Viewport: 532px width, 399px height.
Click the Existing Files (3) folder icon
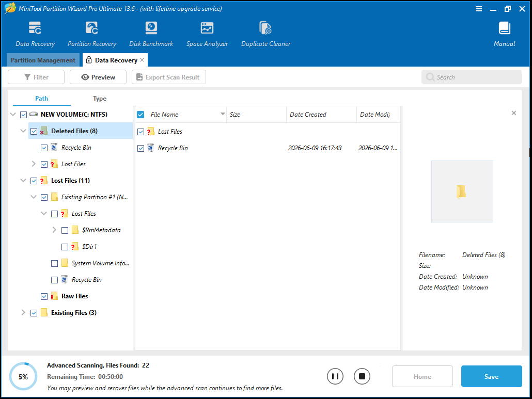coord(44,313)
